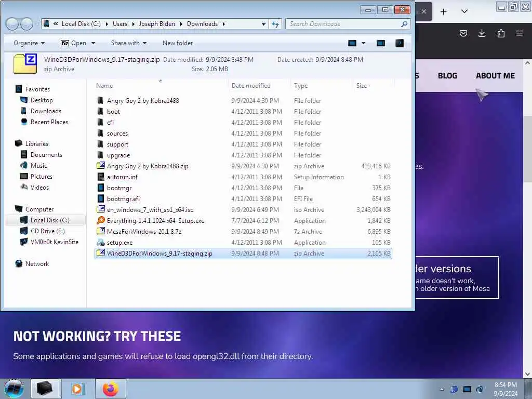This screenshot has width=532, height=399.
Task: Select the Angry Goy 2 by Kobra1488.zip file
Action: coord(243,166)
